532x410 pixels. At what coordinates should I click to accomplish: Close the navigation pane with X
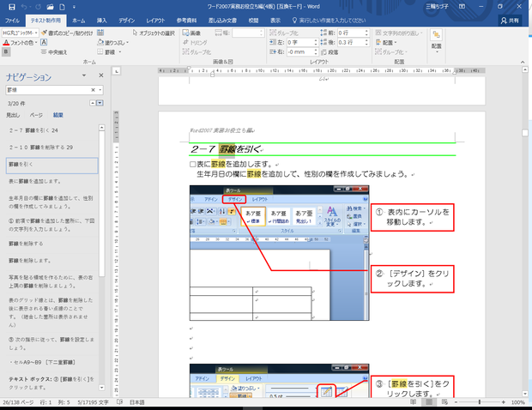tap(100, 75)
